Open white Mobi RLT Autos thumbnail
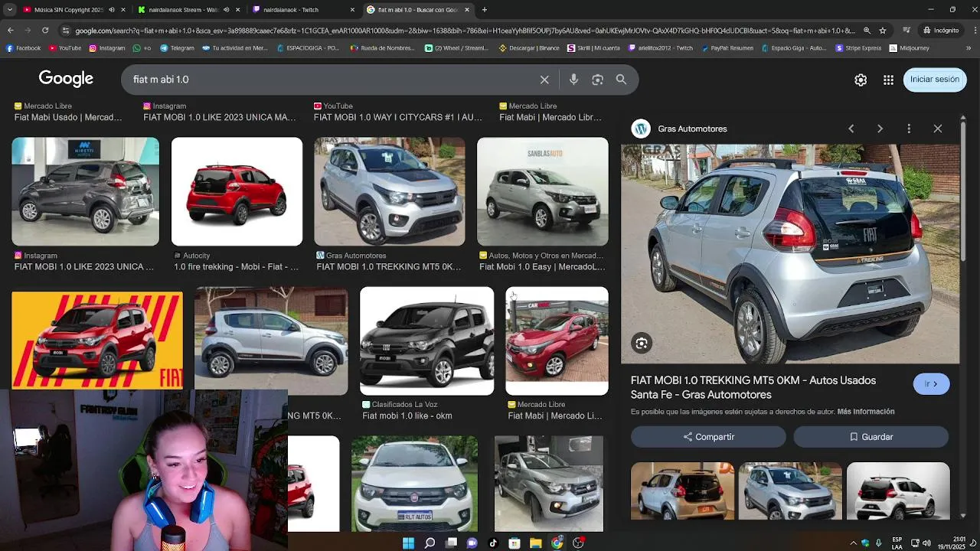The height and width of the screenshot is (551, 980). pos(414,484)
